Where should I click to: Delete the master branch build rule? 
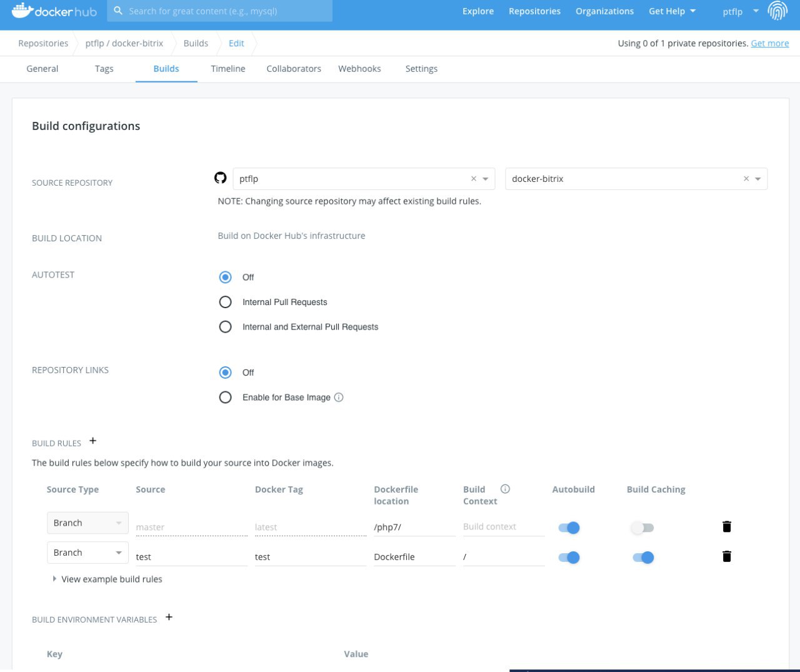[727, 526]
